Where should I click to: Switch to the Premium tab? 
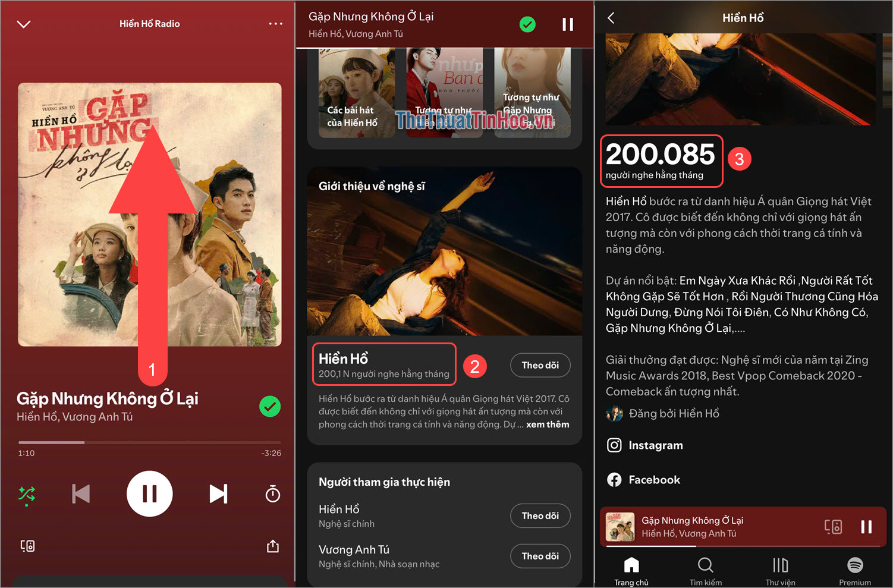pos(855,571)
